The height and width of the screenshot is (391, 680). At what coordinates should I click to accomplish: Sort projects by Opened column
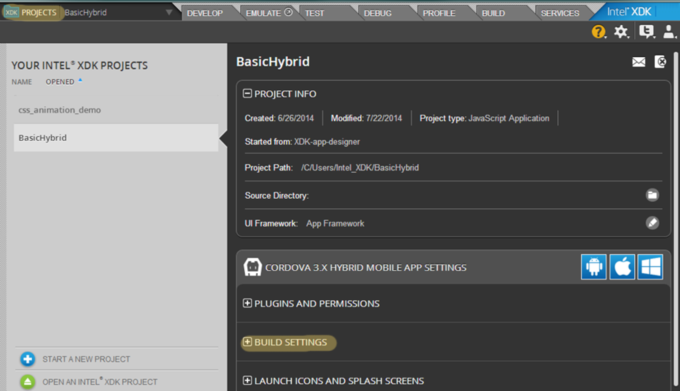pos(60,82)
